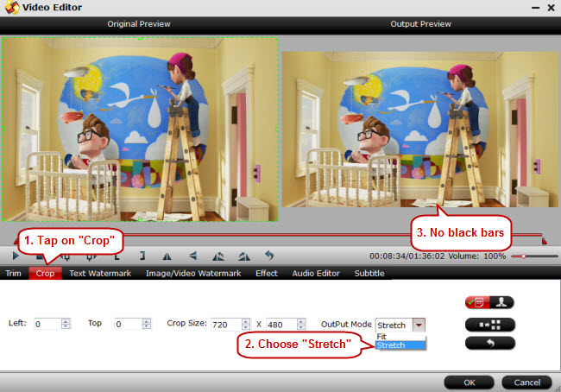Viewport: 561px width, 392px height.
Task: Click the reset arrow button on right panel
Action: point(489,343)
